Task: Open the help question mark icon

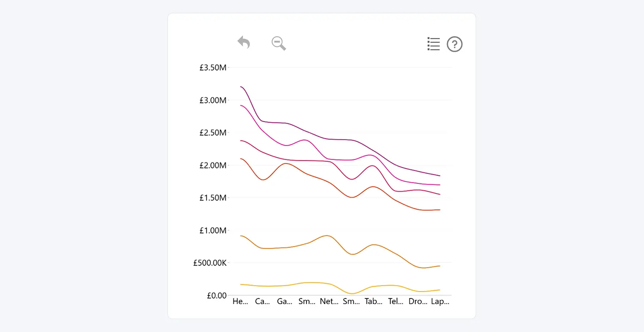Action: 455,44
